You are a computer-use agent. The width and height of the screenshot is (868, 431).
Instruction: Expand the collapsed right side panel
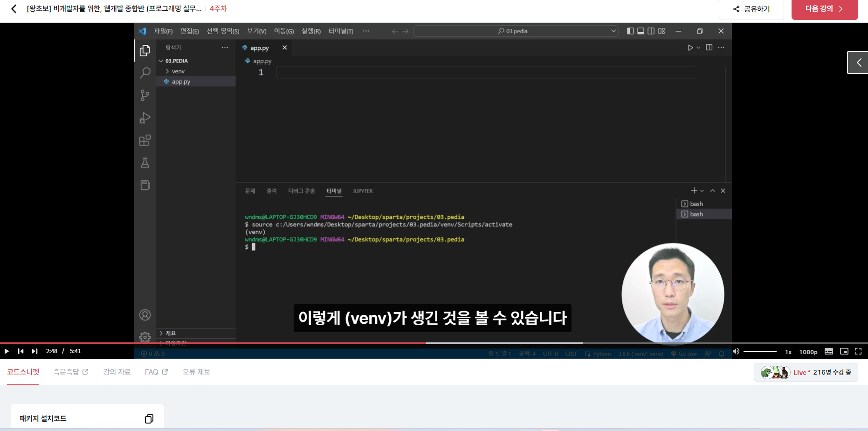[x=858, y=63]
